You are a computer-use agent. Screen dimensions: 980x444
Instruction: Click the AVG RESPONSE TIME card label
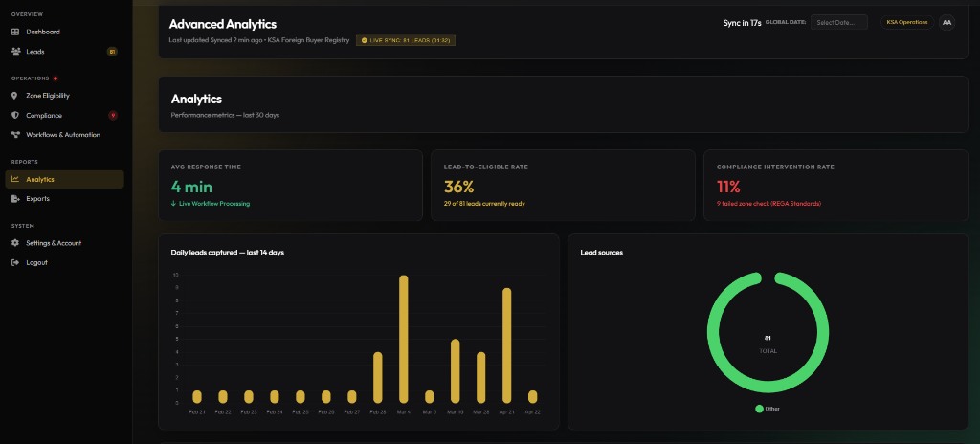tap(206, 166)
